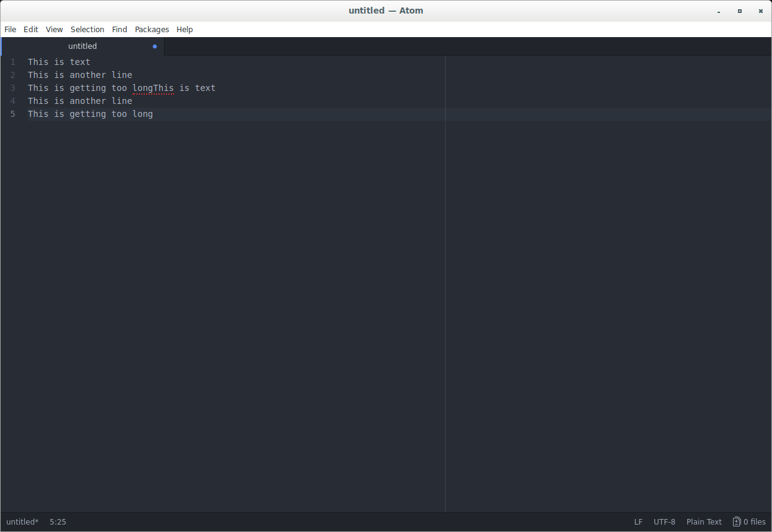This screenshot has width=772, height=532.
Task: Open the Selection menu
Action: 87,29
